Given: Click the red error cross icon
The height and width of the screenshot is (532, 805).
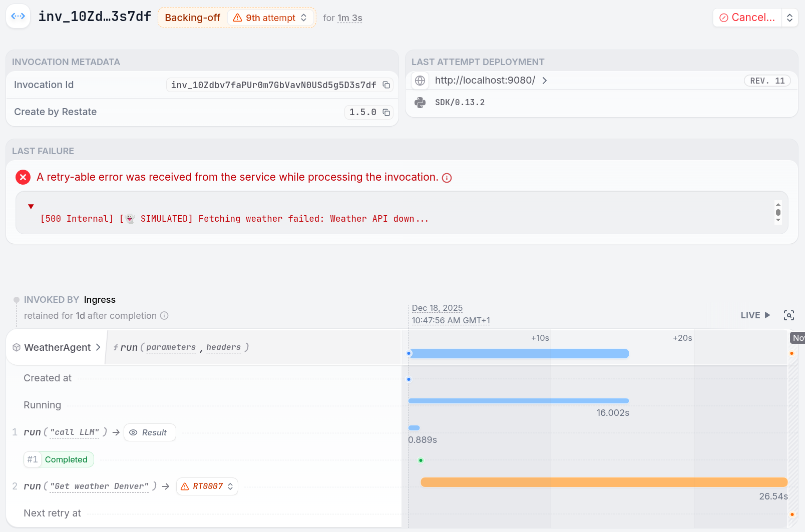Looking at the screenshot, I should 23,177.
